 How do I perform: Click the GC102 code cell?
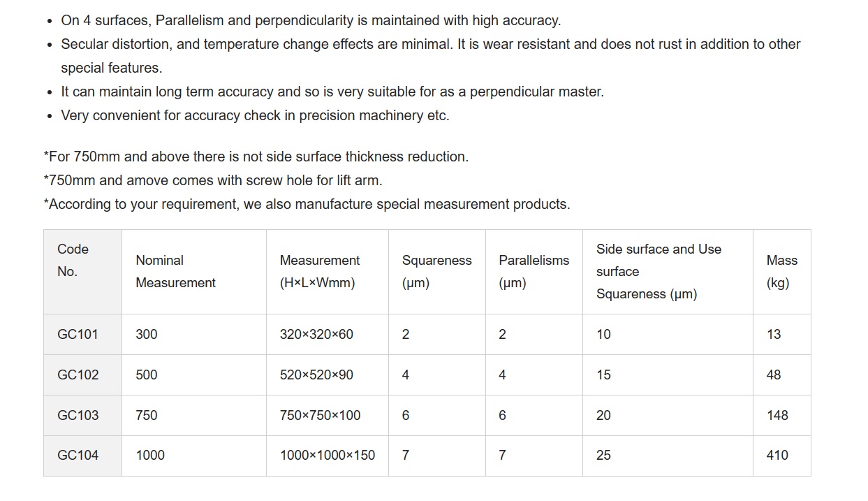pos(78,375)
